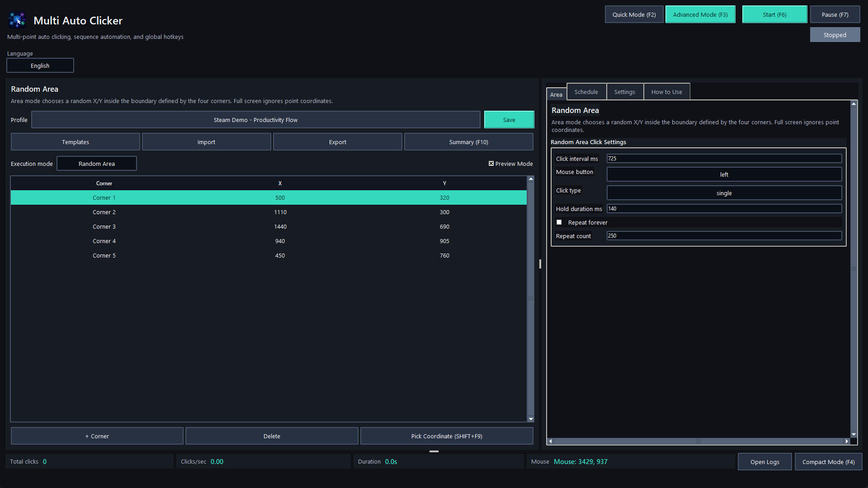The width and height of the screenshot is (868, 488).
Task: Switch to the Area tab
Action: 556,94
